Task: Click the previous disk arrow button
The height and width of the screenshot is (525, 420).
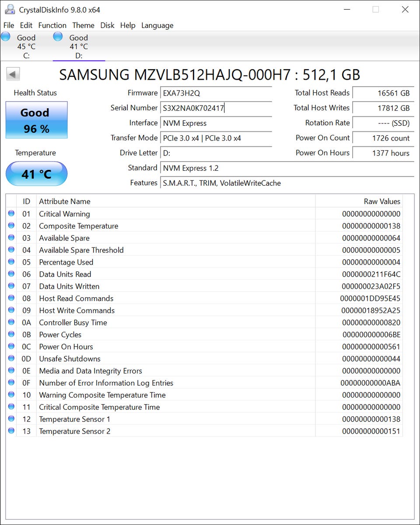Action: tap(13, 74)
